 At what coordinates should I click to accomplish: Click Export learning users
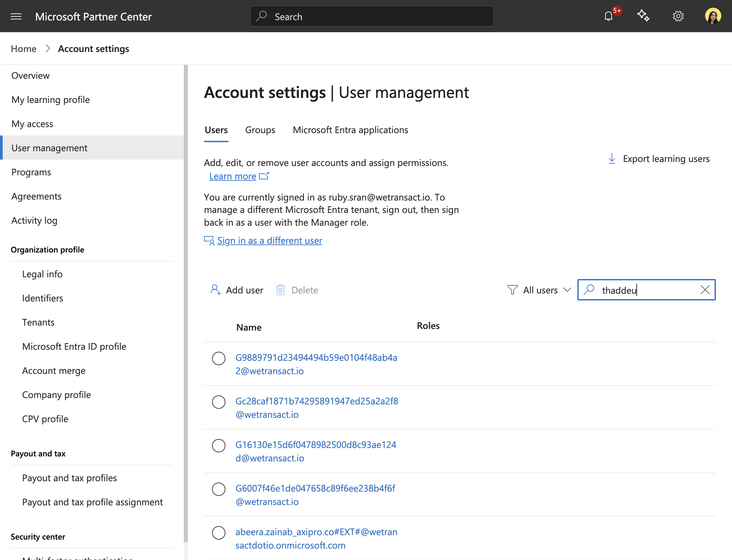659,159
